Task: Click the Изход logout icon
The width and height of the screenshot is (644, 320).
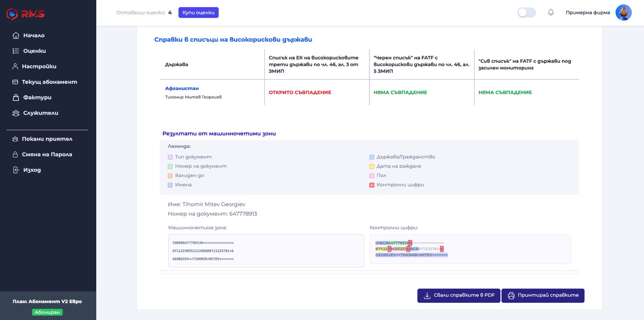Action: [16, 170]
